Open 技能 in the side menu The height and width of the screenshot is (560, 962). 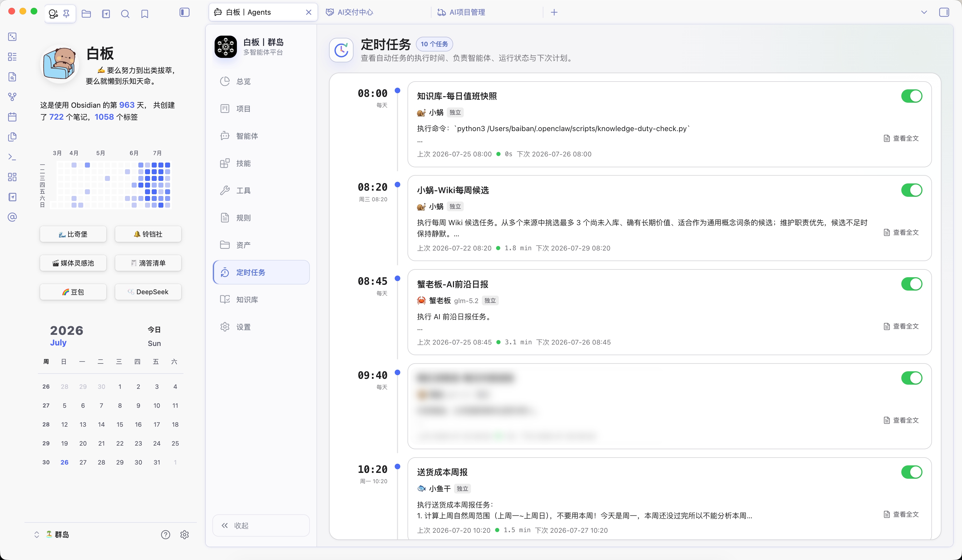pos(261,163)
